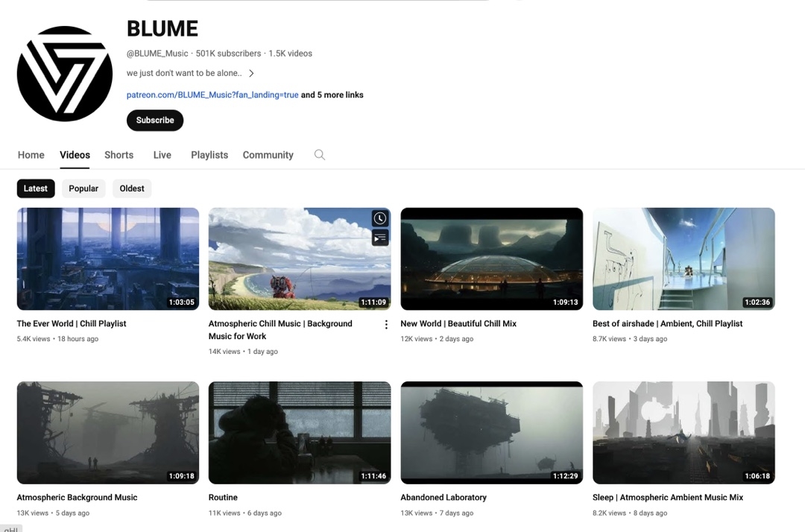Select the Latest sort filter
Viewport: 805px width, 532px height.
pyautogui.click(x=36, y=189)
